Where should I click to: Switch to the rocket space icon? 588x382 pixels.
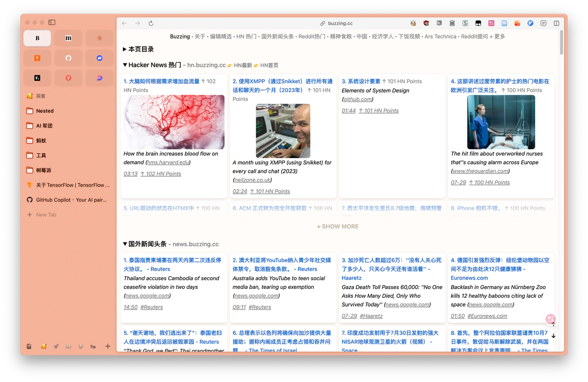56,346
